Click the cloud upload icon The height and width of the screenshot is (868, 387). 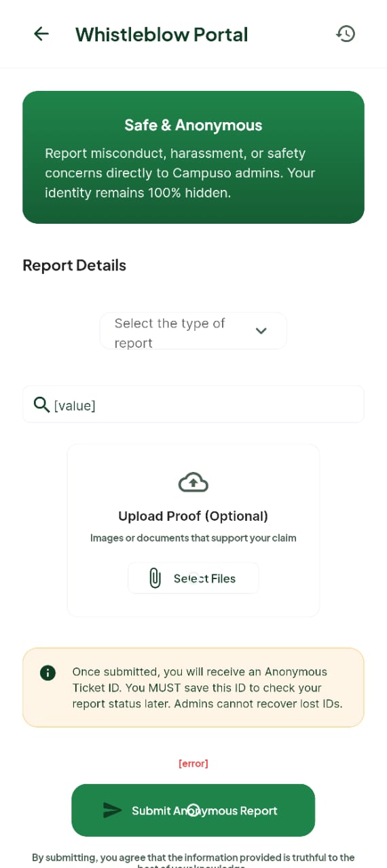click(x=193, y=482)
